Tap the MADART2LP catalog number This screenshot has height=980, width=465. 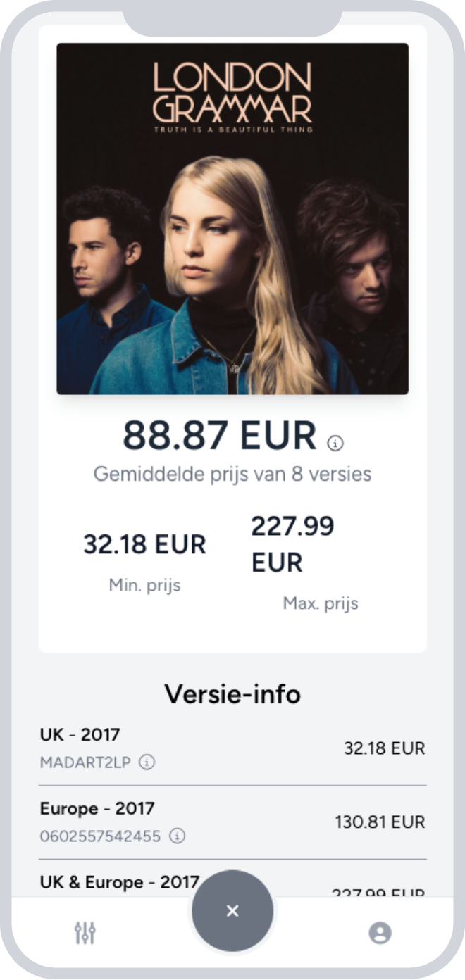point(85,762)
